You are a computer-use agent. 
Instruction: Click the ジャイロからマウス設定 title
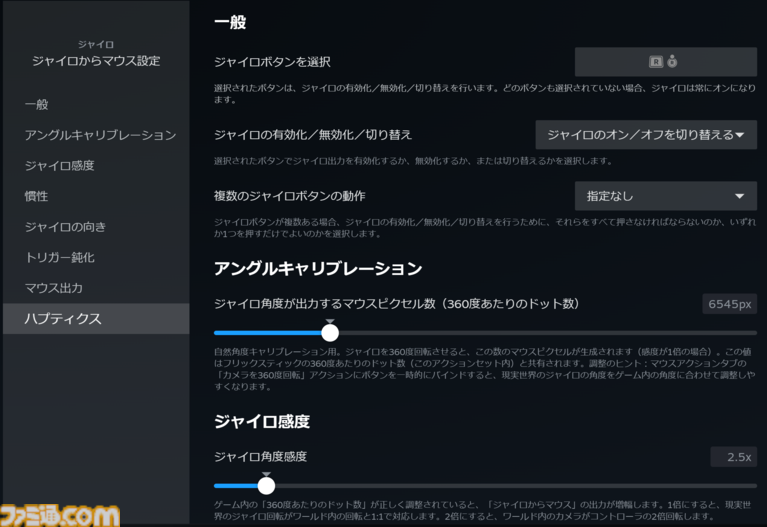click(96, 61)
